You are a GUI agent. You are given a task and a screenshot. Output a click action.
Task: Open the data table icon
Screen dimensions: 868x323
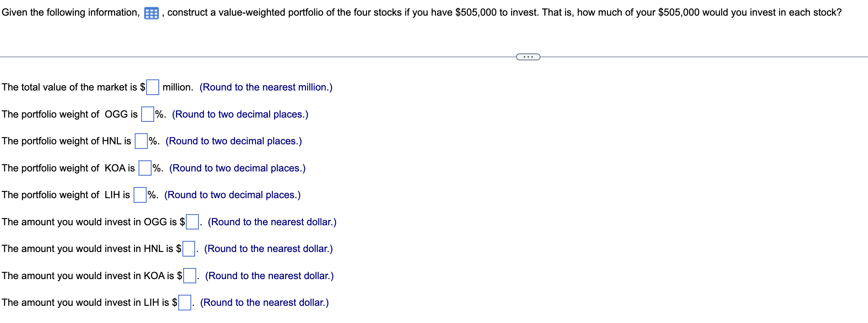coord(151,13)
